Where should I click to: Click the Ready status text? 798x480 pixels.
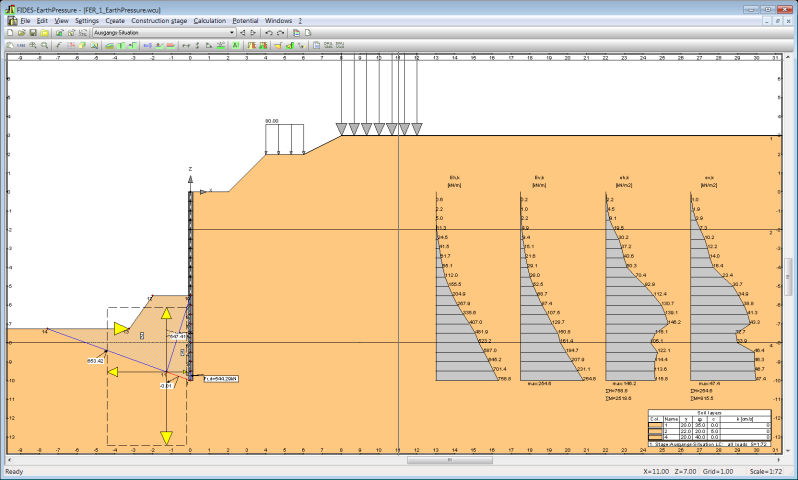tap(14, 471)
